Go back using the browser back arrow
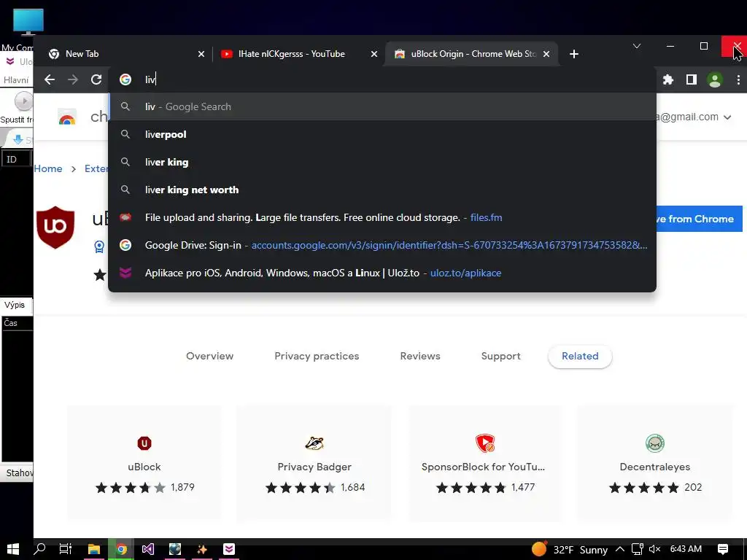747x560 pixels. pos(50,79)
